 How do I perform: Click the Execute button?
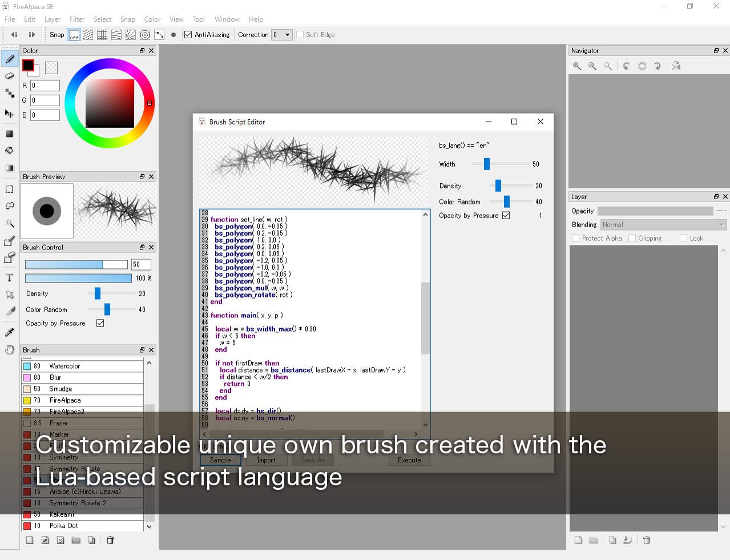[409, 460]
